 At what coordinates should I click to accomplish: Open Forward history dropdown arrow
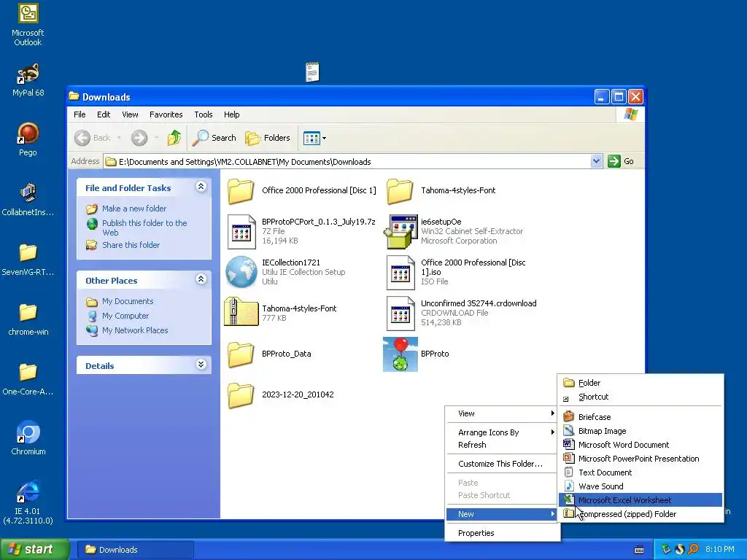coord(156,138)
